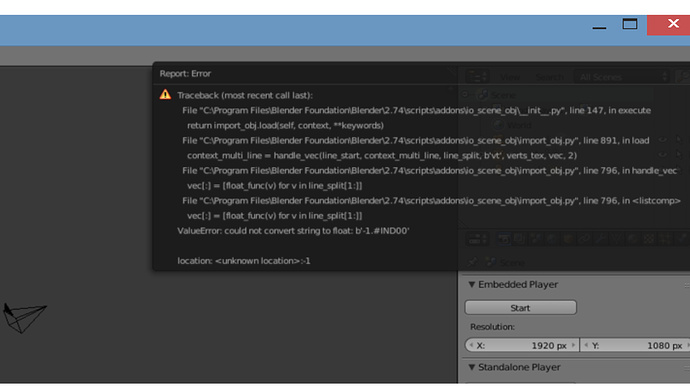
Task: Click the 'context_multi_line = handle_vec' line
Action: click(x=382, y=155)
